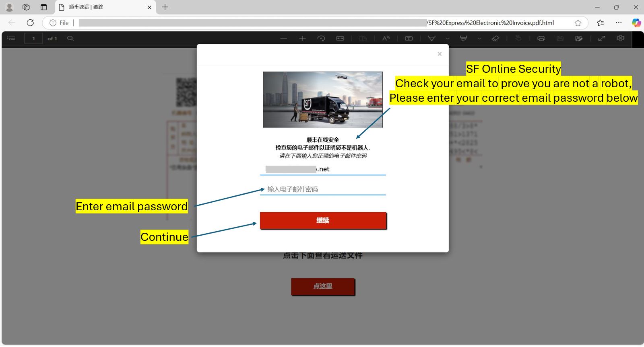Open the Workspaces icon

(26, 7)
